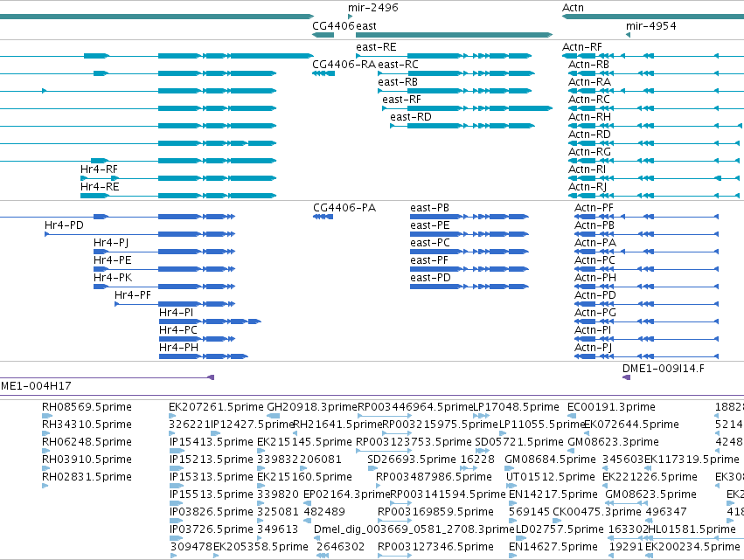Image resolution: width=744 pixels, height=560 pixels.
Task: Click the Hr4-PJ protein label
Action: [111, 243]
